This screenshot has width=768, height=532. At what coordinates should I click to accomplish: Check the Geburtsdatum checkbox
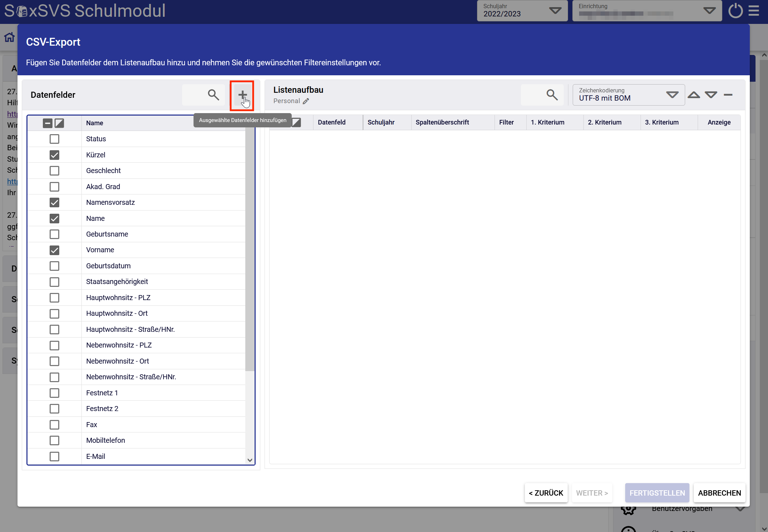pyautogui.click(x=54, y=266)
